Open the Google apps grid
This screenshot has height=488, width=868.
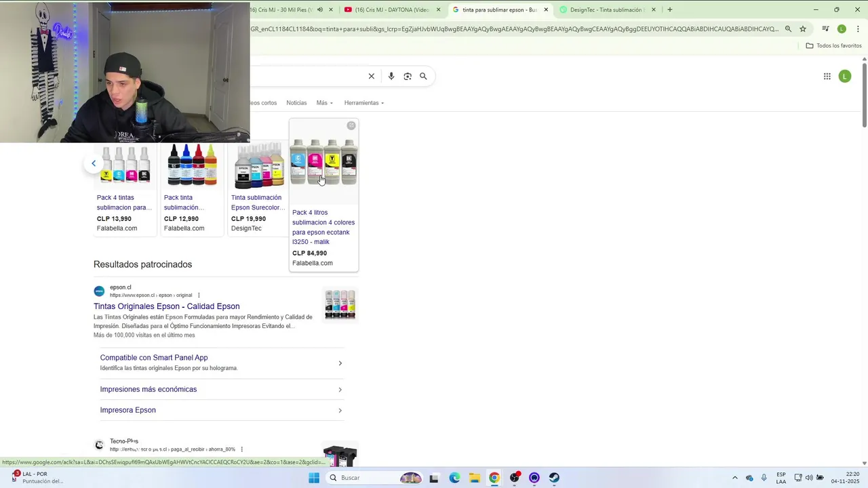(827, 77)
